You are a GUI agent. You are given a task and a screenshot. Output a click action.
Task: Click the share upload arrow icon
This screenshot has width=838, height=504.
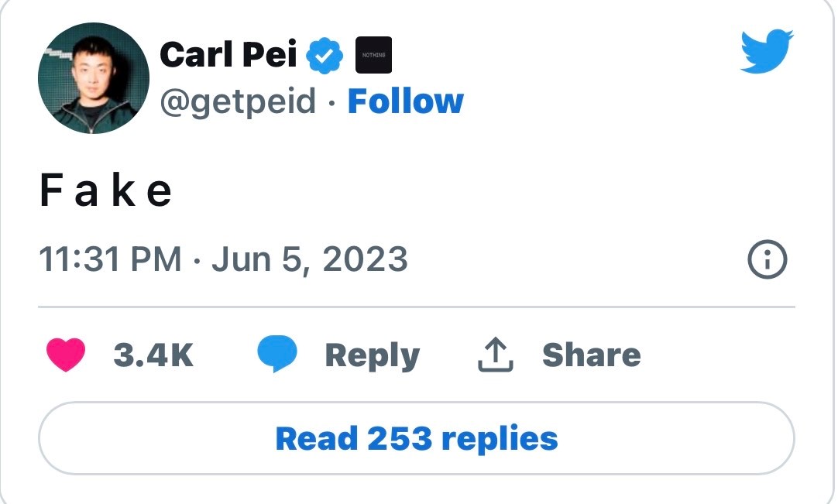pyautogui.click(x=495, y=355)
